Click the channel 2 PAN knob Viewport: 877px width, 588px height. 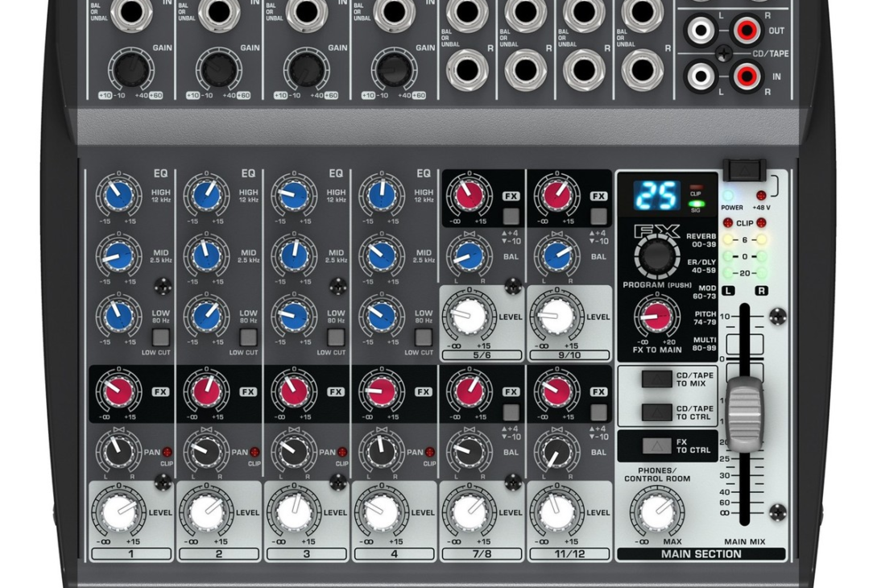(206, 452)
